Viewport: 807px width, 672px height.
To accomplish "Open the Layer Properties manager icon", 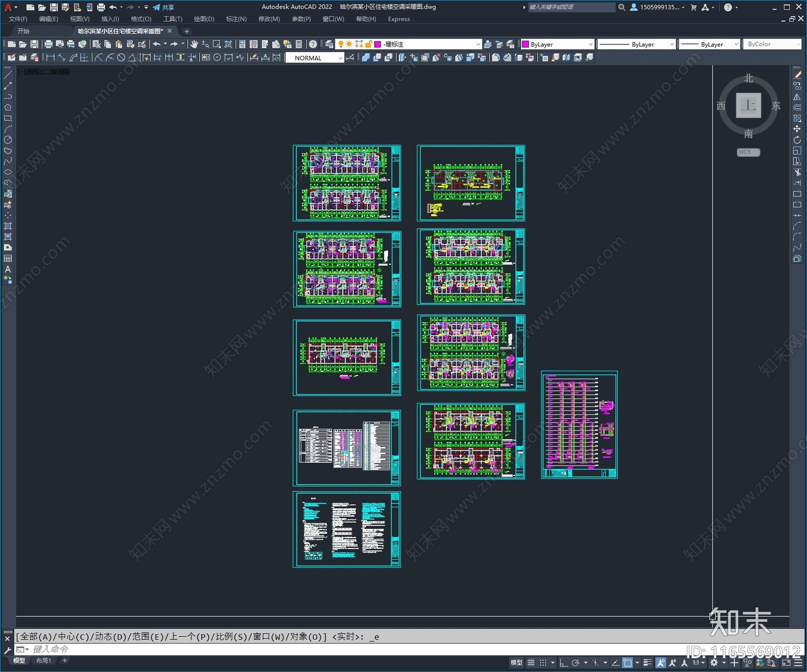I will 329,44.
